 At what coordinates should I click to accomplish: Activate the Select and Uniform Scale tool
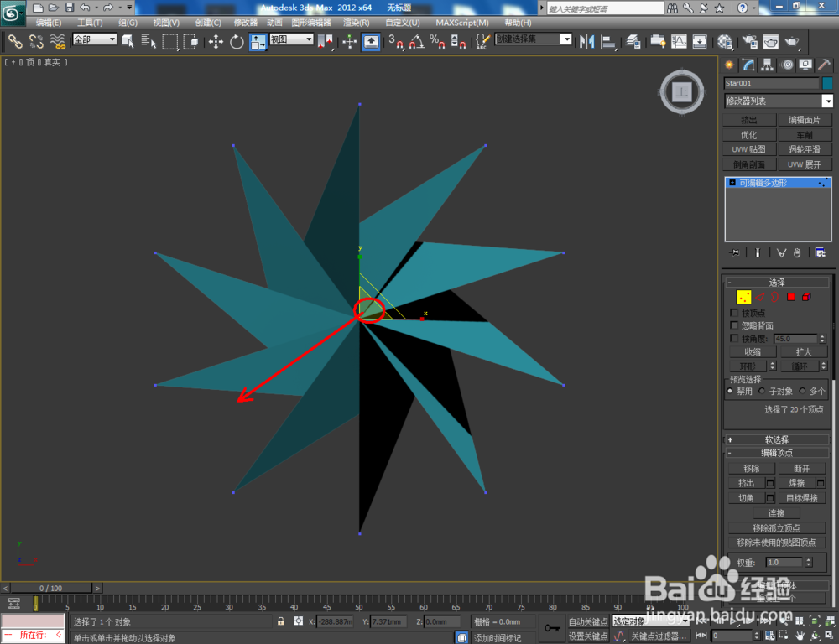click(258, 41)
